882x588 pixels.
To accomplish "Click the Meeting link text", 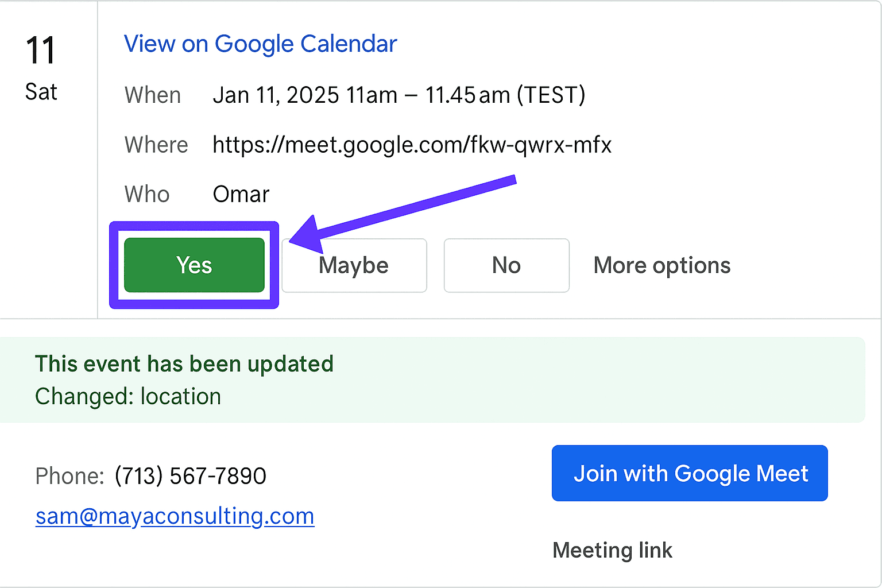I will 612,550.
